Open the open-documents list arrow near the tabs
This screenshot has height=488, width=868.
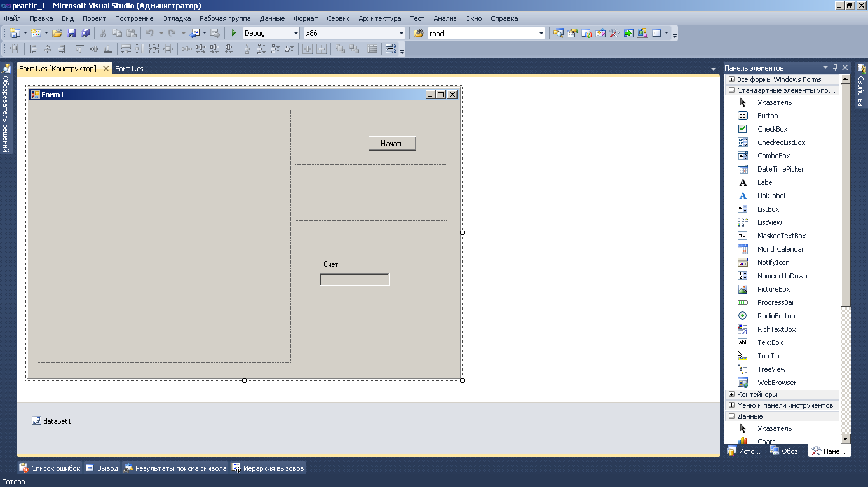point(714,69)
